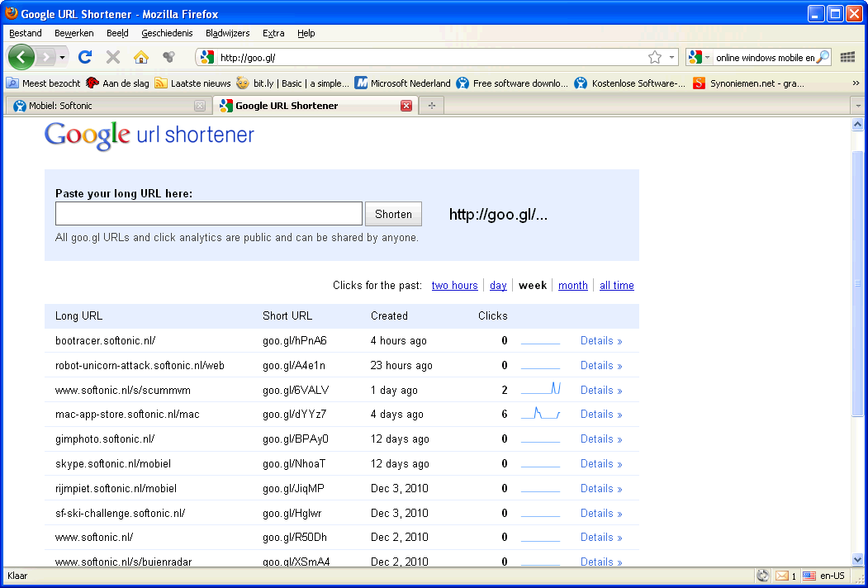Click the click graph for goo.gl/dYYz7
The height and width of the screenshot is (588, 868).
click(540, 413)
